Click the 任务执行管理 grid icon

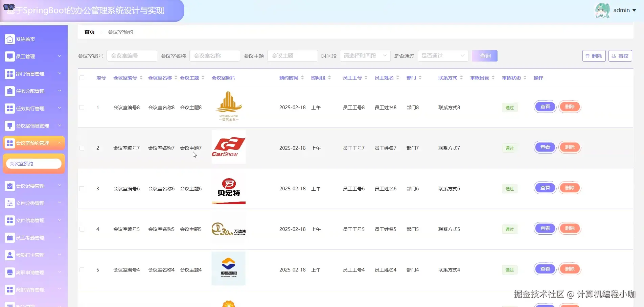tap(10, 109)
